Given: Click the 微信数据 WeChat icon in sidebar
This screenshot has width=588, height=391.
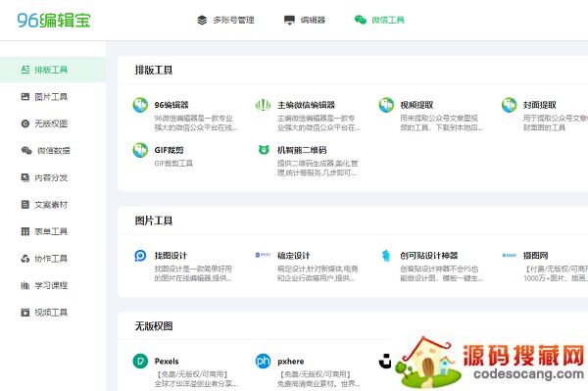Looking at the screenshot, I should click(x=26, y=151).
